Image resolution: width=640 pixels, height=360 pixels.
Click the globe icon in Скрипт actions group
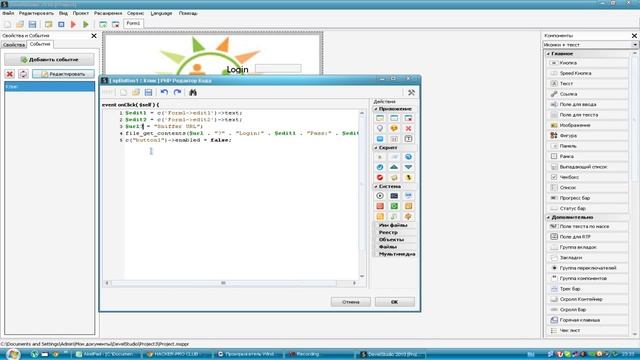pos(408,157)
